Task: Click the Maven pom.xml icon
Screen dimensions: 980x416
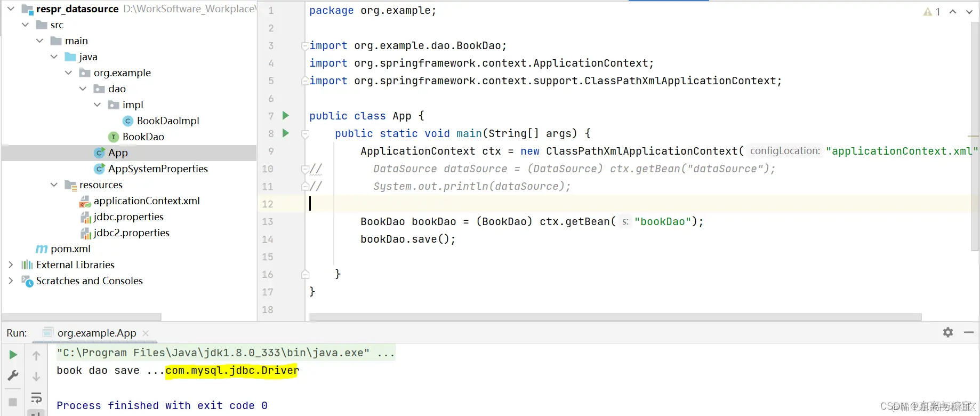Action: click(x=42, y=249)
